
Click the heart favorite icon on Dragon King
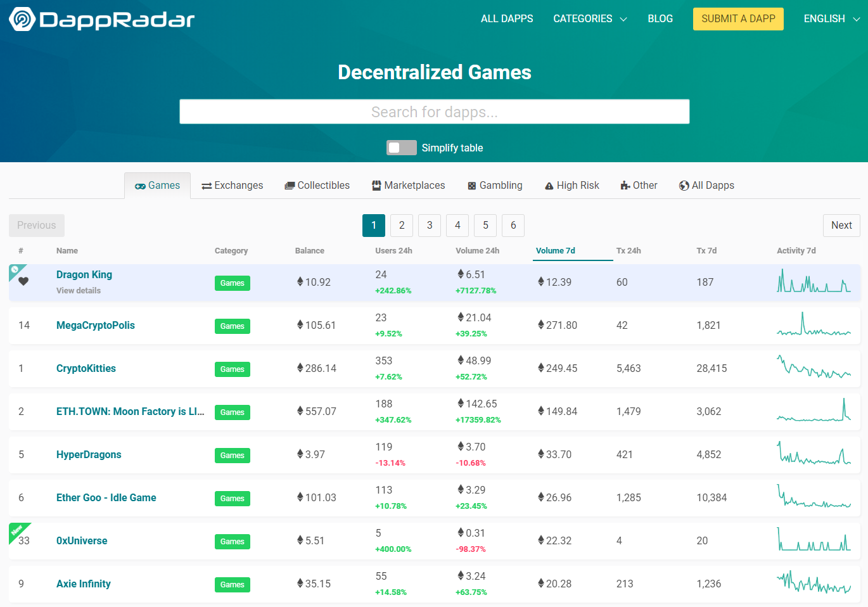tap(23, 281)
